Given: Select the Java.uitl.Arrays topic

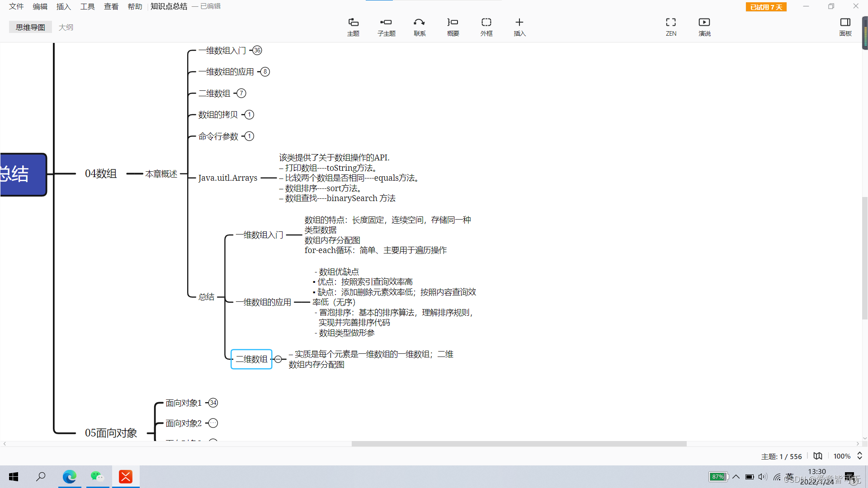Looking at the screenshot, I should 228,178.
